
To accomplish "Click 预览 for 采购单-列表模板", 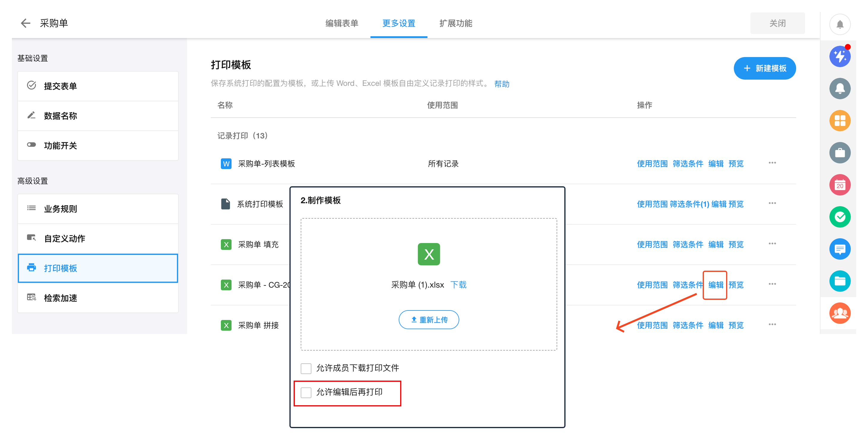I will [736, 164].
